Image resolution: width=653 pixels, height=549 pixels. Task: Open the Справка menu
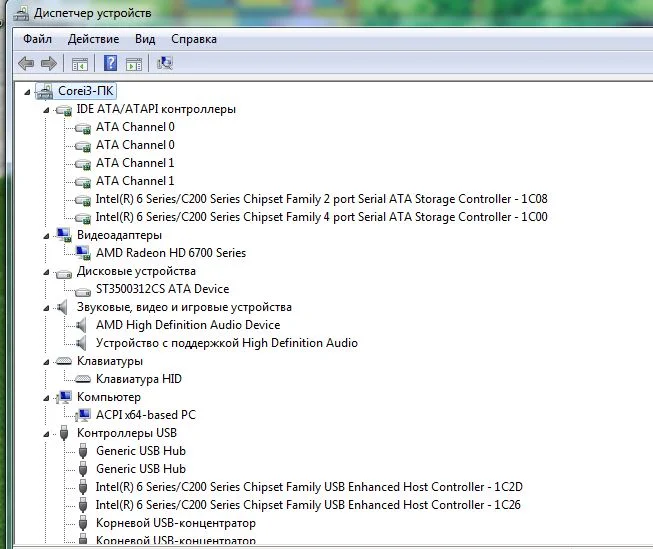(x=193, y=39)
